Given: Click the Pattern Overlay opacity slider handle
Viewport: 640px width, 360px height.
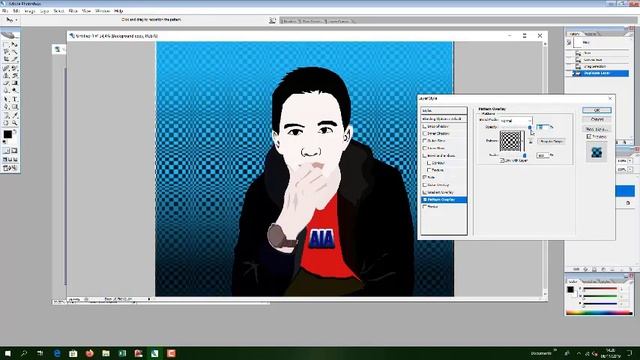Looking at the screenshot, I should coord(530,128).
